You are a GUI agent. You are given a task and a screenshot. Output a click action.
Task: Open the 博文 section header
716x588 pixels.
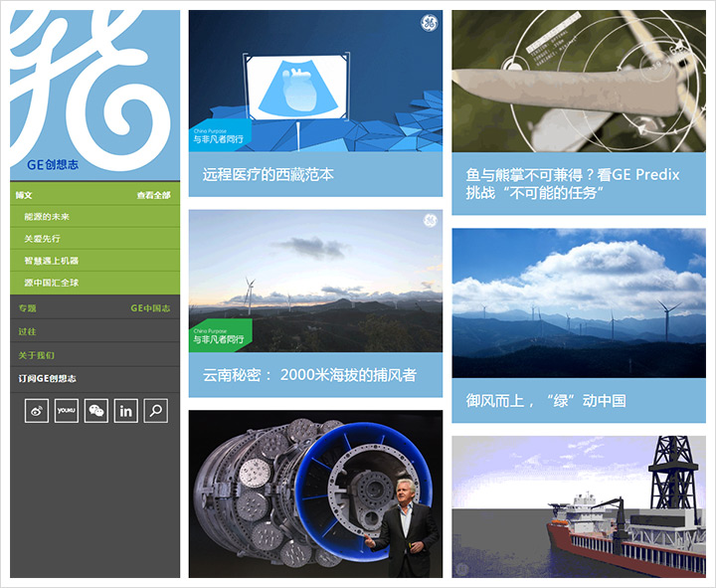coord(24,195)
